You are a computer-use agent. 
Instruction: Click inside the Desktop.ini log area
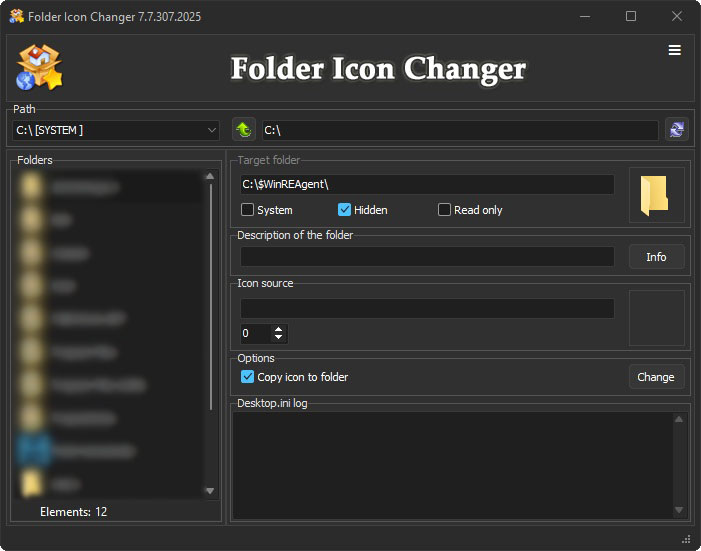click(x=453, y=465)
